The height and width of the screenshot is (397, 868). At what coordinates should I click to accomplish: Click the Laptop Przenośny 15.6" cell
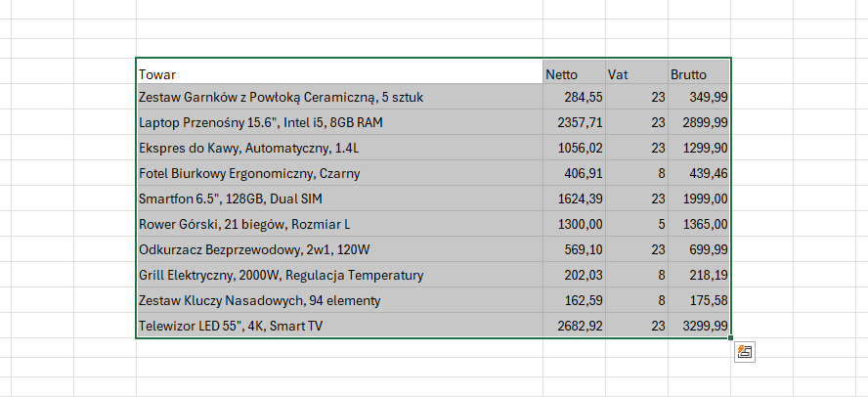pyautogui.click(x=339, y=122)
